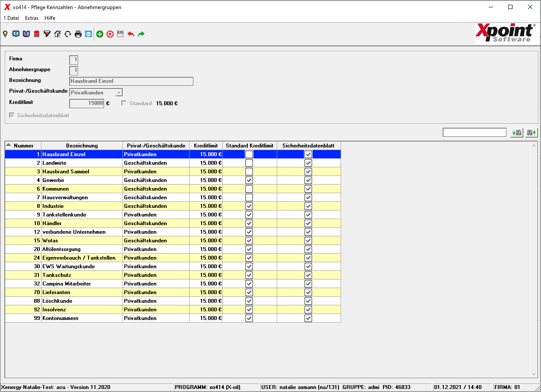The image size is (541, 392).
Task: Select the Insolvenz row
Action: coord(173,309)
